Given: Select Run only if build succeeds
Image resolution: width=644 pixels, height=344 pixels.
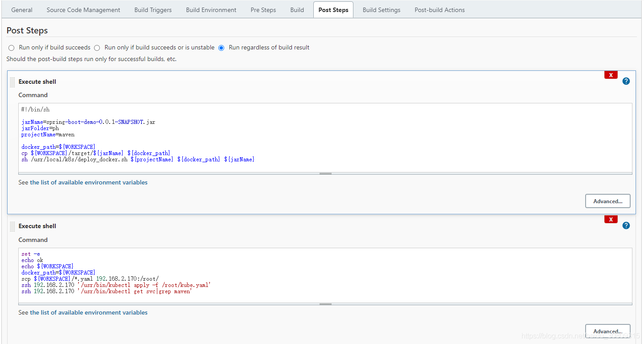Looking at the screenshot, I should pyautogui.click(x=11, y=47).
